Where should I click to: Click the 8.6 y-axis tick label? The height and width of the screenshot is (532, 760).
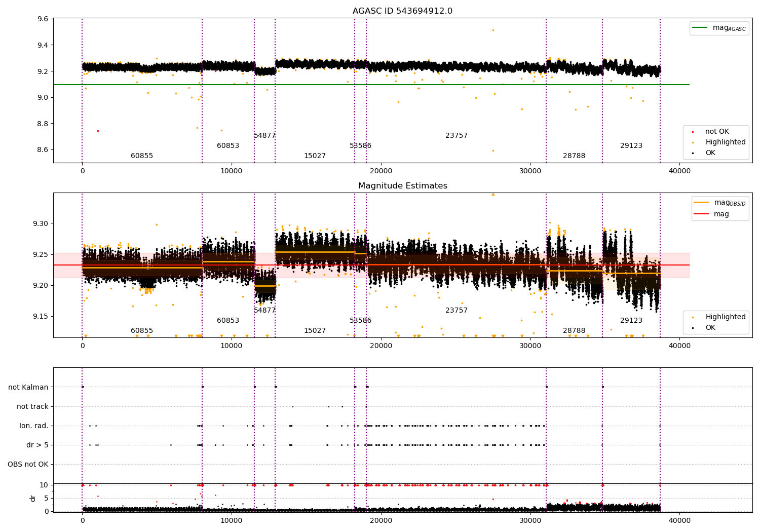point(43,150)
